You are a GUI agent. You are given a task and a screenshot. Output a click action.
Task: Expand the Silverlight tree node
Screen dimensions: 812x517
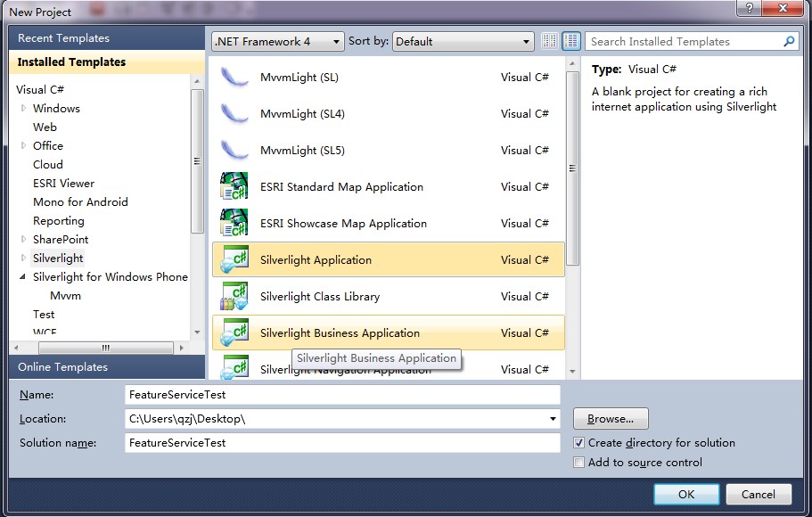[23, 258]
